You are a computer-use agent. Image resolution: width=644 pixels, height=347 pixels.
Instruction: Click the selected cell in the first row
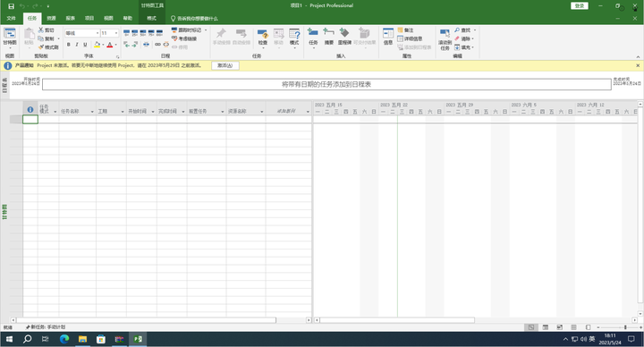(30, 119)
